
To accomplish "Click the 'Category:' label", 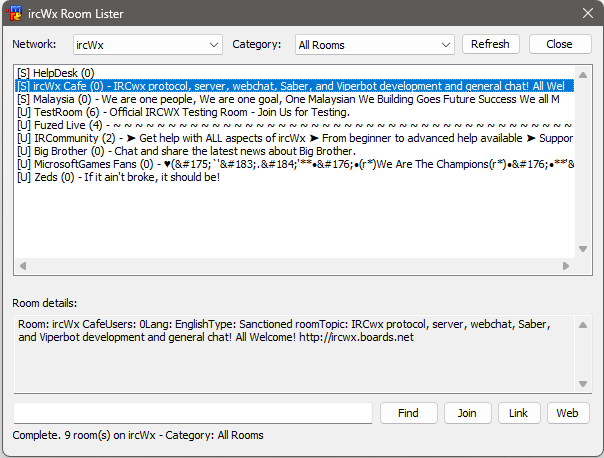I will 257,44.
